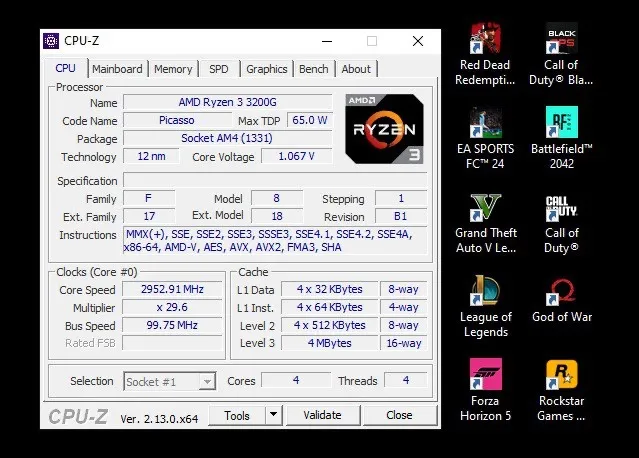Click the version text Ver. 2.13.0.x64

click(x=159, y=419)
